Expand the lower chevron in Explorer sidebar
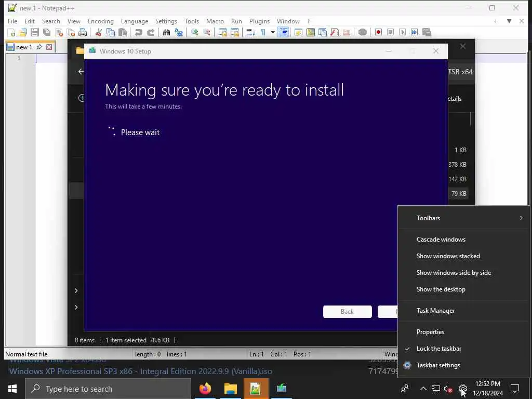The width and height of the screenshot is (532, 399). (76, 308)
